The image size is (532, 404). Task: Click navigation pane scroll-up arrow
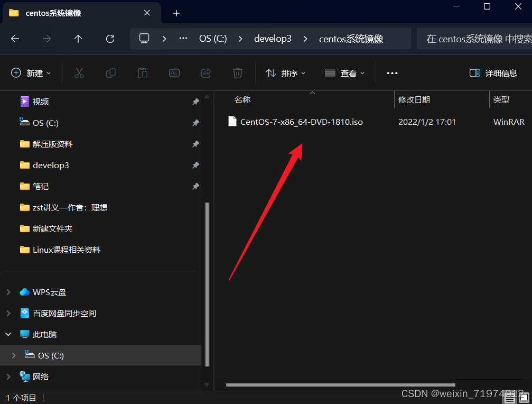tap(207, 97)
